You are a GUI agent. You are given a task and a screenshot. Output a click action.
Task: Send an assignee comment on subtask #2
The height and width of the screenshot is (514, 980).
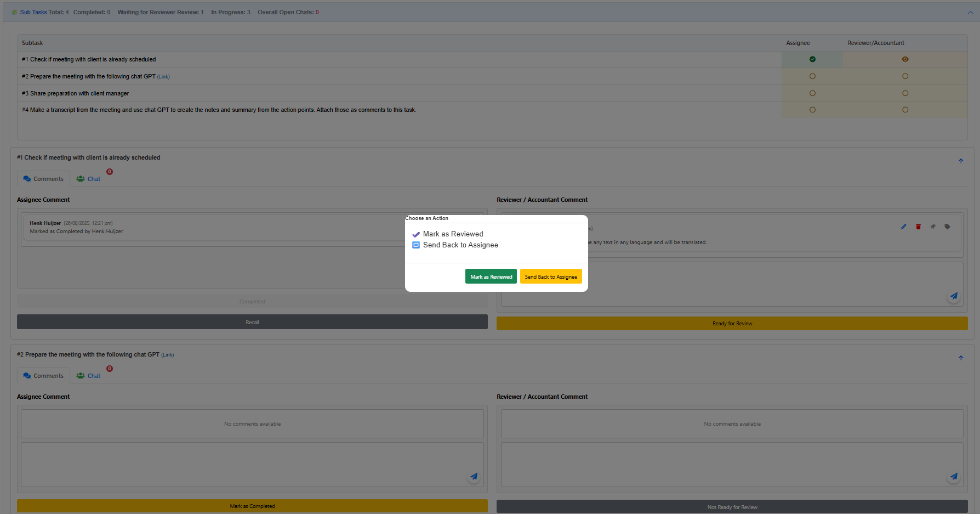[474, 476]
